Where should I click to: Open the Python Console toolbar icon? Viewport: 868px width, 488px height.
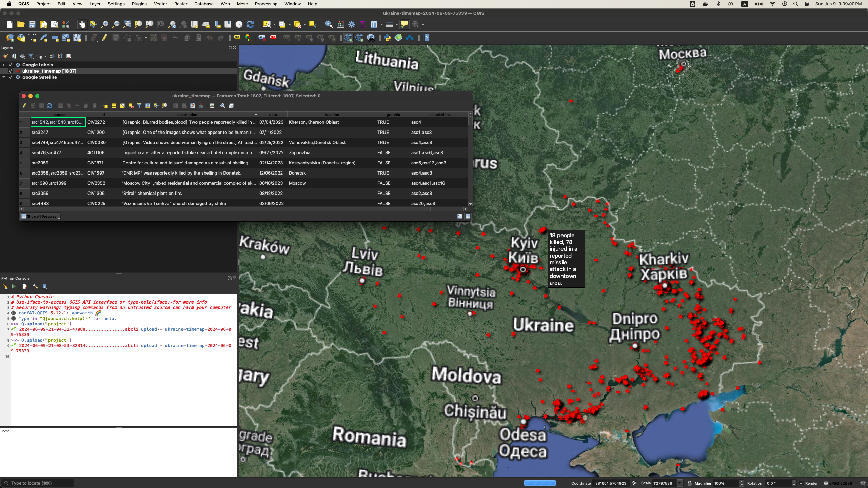point(387,38)
